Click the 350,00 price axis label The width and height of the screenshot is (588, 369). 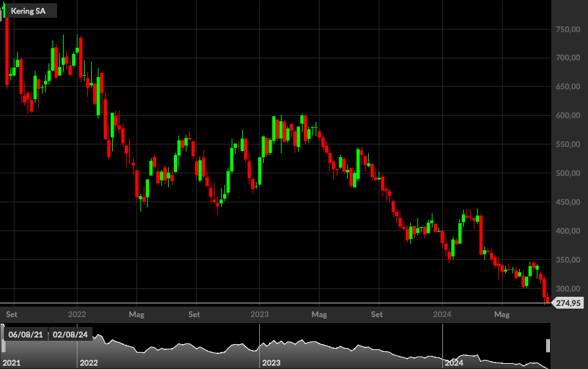568,260
